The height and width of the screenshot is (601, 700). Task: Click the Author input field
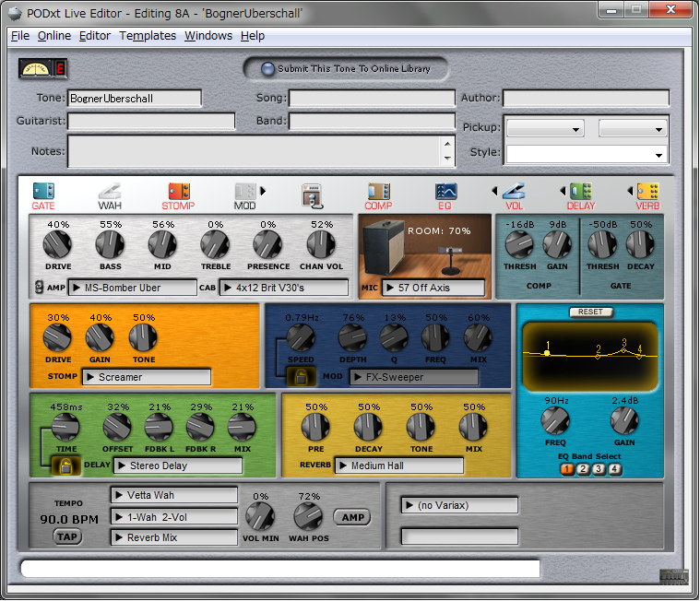coord(586,98)
